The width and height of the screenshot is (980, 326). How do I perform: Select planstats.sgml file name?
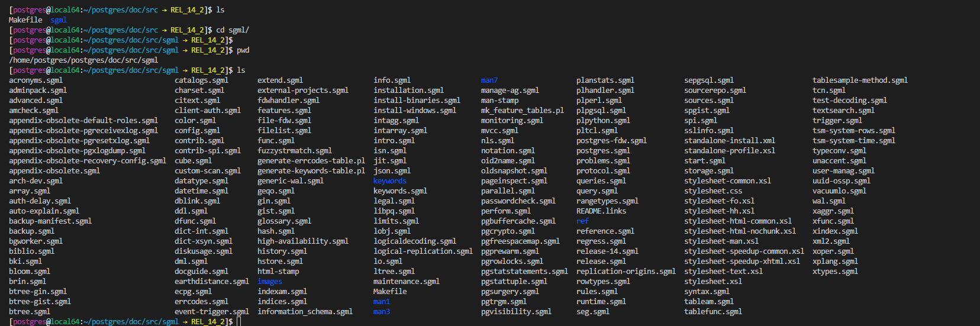click(x=605, y=80)
